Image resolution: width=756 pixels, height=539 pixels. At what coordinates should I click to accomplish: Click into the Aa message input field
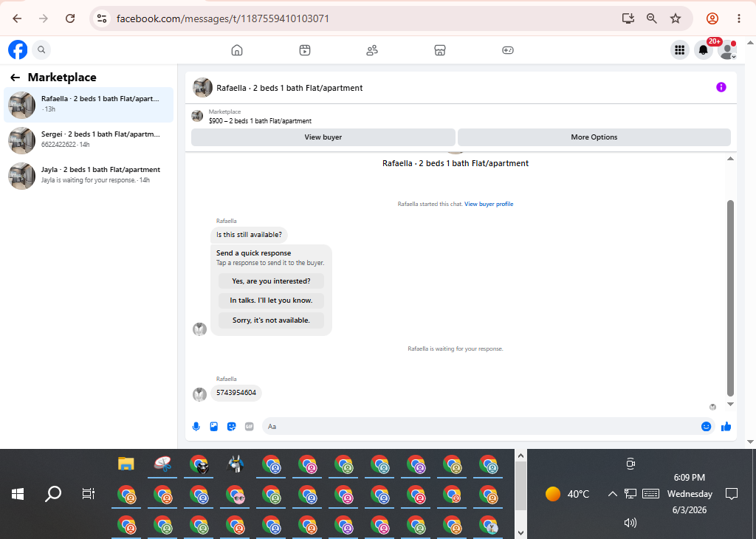[x=482, y=427]
